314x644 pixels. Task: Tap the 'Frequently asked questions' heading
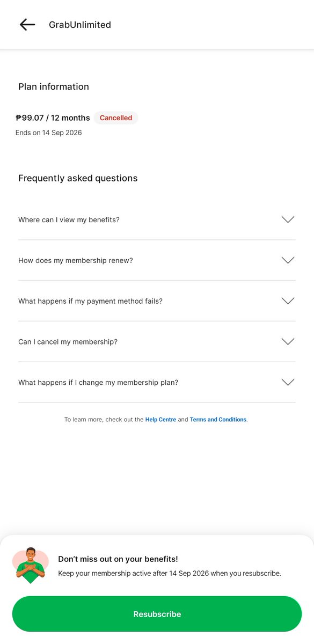pyautogui.click(x=78, y=178)
